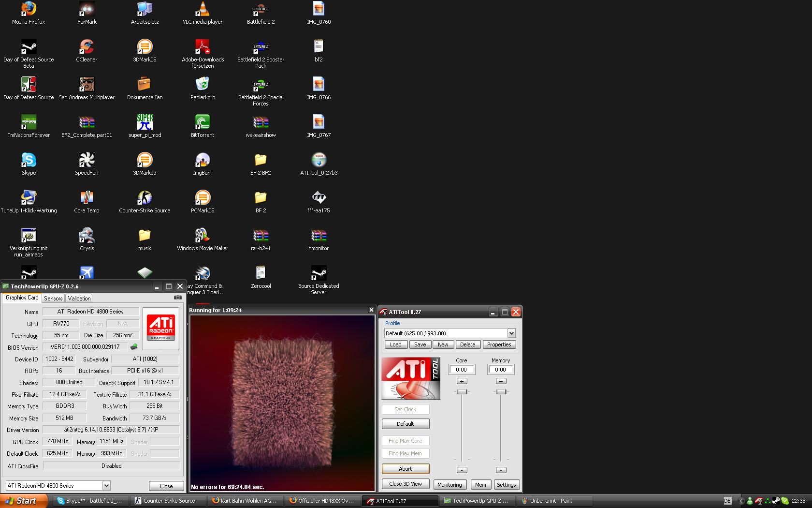Switch to the GPU-Z Sensors tab

[x=53, y=298]
